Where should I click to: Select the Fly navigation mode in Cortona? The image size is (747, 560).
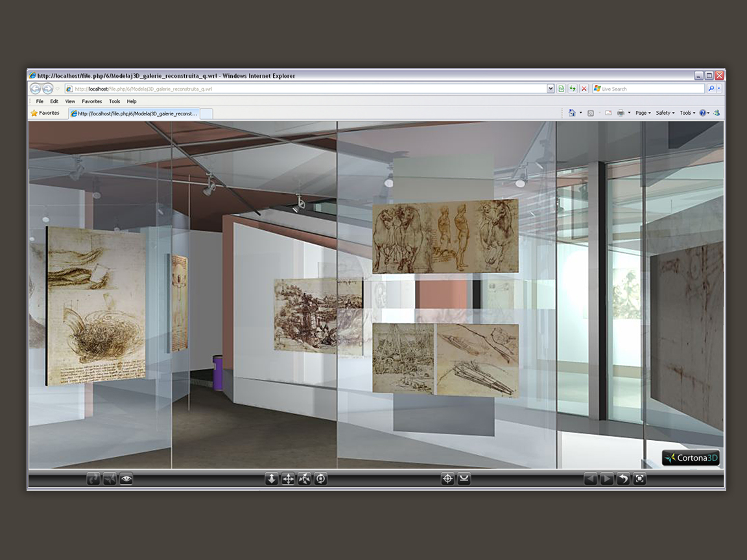[x=110, y=478]
